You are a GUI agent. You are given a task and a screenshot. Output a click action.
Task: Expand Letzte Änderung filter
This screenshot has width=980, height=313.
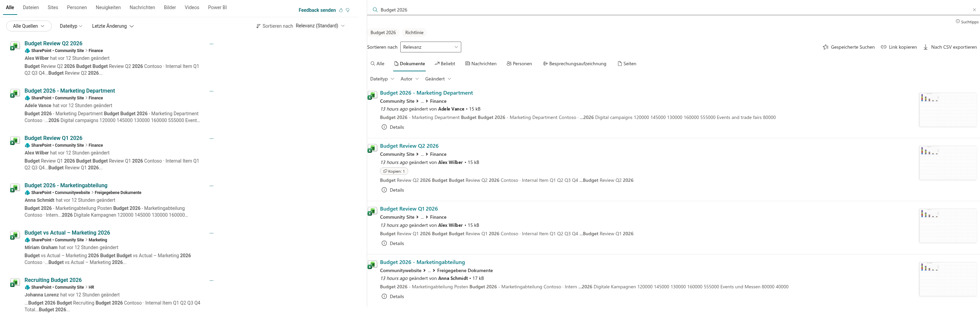click(x=113, y=26)
